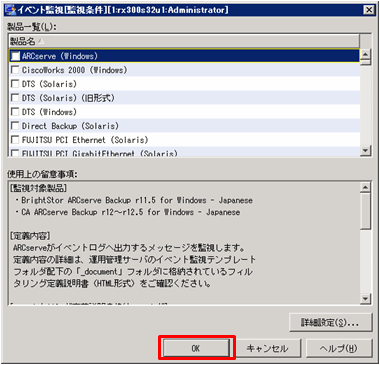Select the 'DTS (Solaris) (旧形式)' row text

(68, 98)
